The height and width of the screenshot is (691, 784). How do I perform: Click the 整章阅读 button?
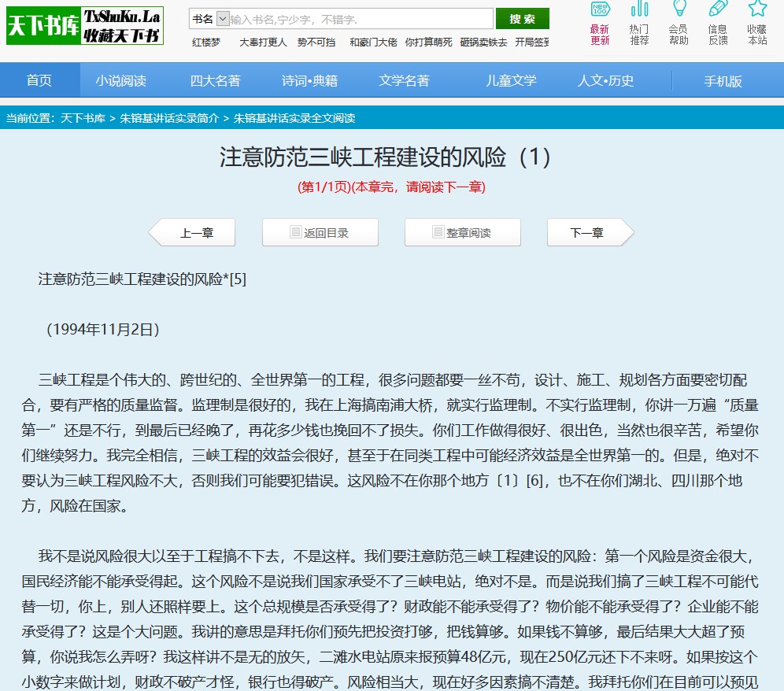[463, 232]
